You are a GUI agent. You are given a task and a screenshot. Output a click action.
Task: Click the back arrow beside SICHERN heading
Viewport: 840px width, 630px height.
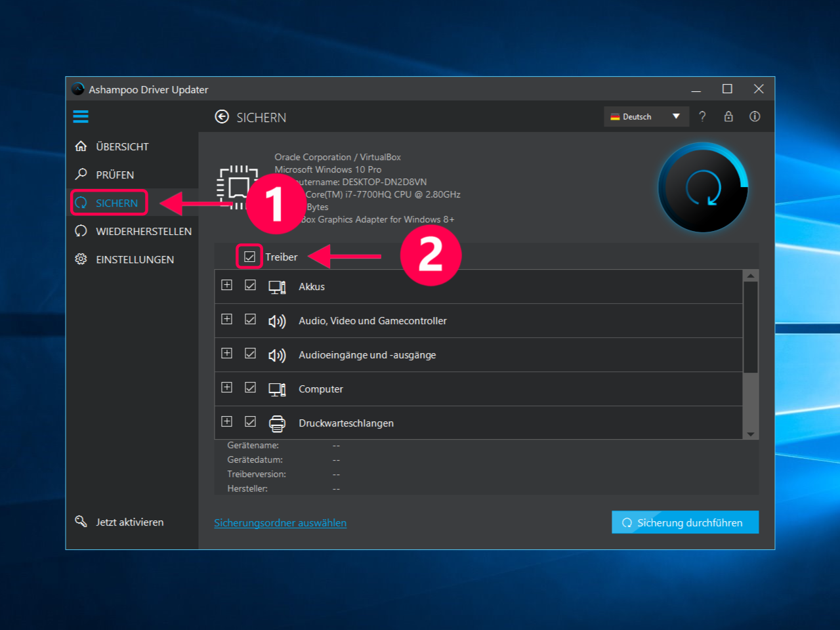222,117
